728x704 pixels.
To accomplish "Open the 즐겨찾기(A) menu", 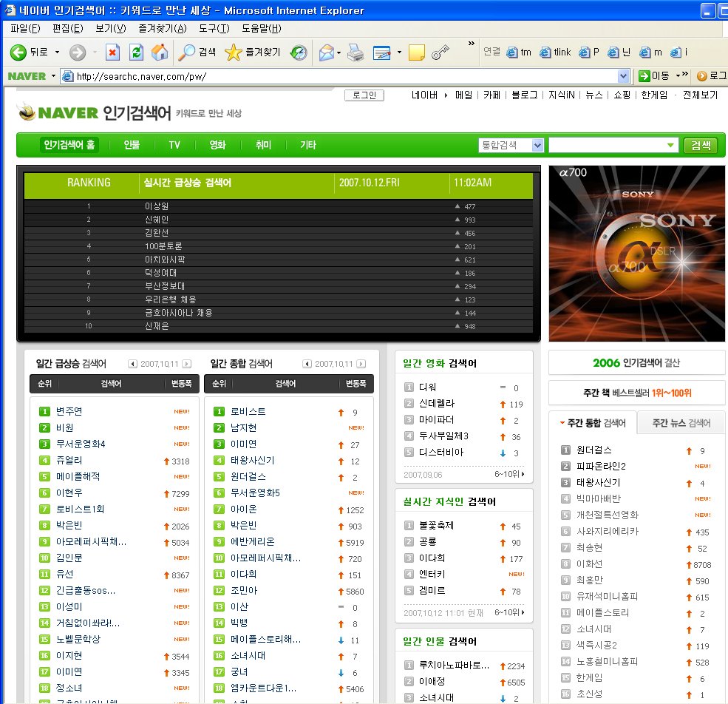I will [x=163, y=28].
